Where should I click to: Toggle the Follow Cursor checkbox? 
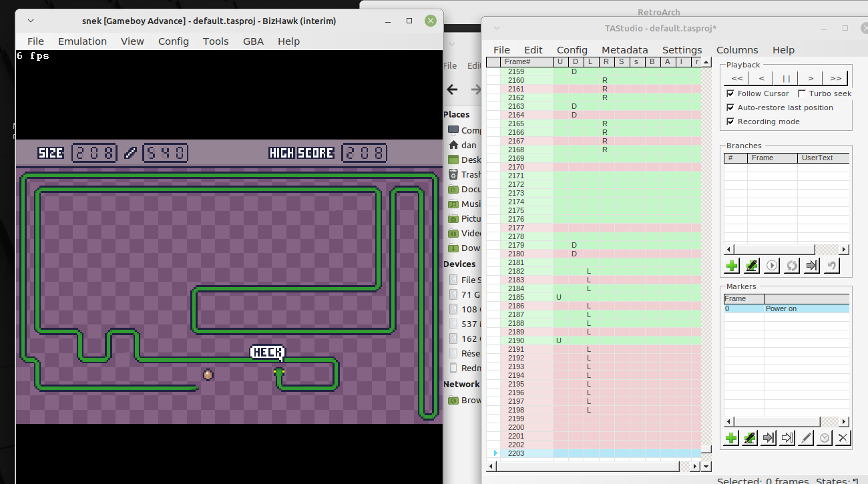[730, 93]
